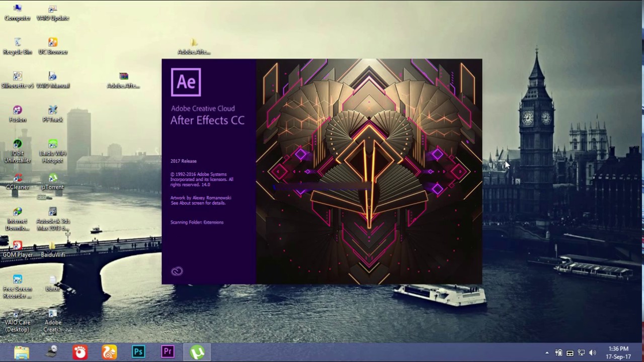Open the VAIO Update shortcut
The image size is (644, 362).
click(x=53, y=13)
